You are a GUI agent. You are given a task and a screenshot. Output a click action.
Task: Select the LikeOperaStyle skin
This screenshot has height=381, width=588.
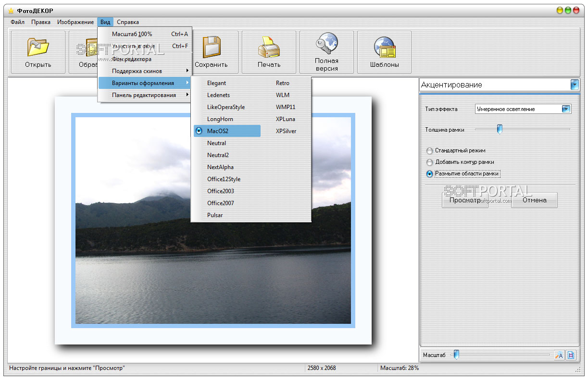[x=227, y=107]
